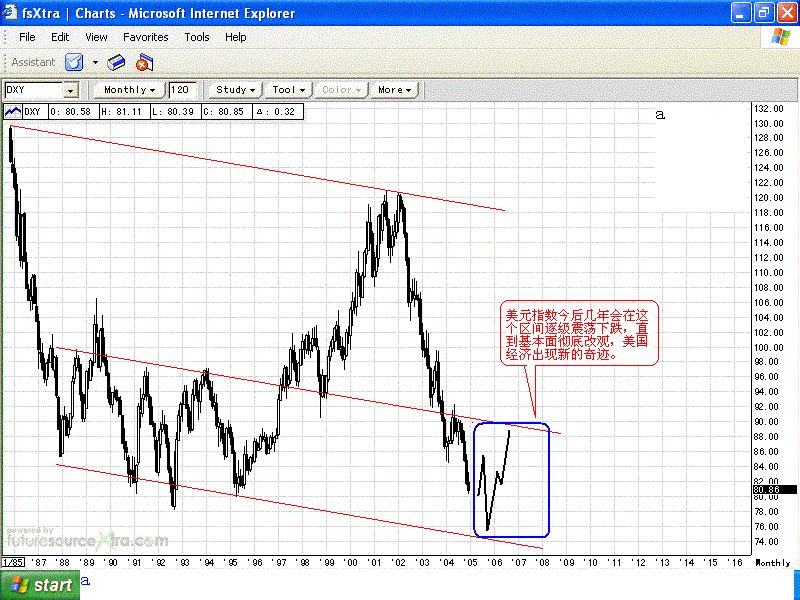
Task: Open the Help menu
Action: [x=235, y=37]
